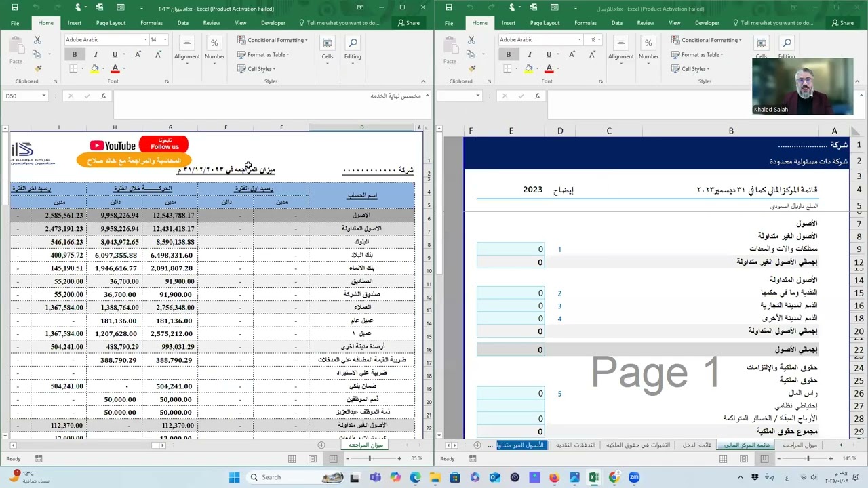The height and width of the screenshot is (488, 868).
Task: Open Windows Start menu
Action: [234, 477]
